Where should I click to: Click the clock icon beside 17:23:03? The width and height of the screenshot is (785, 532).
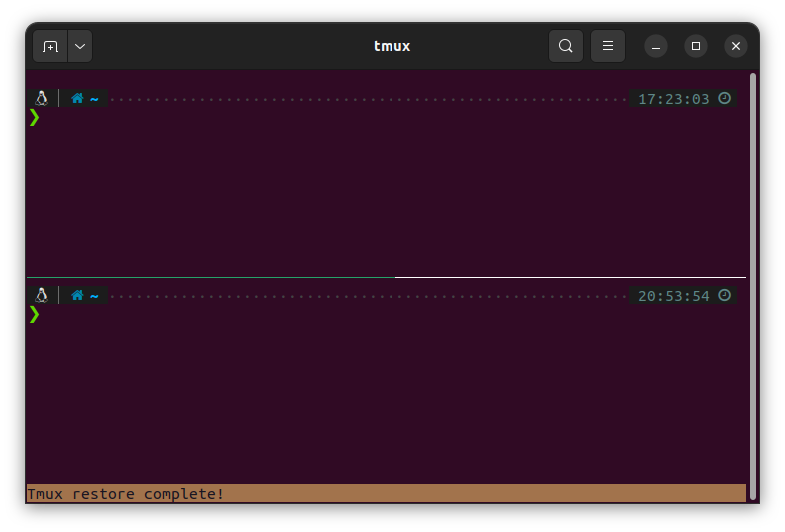click(x=724, y=98)
